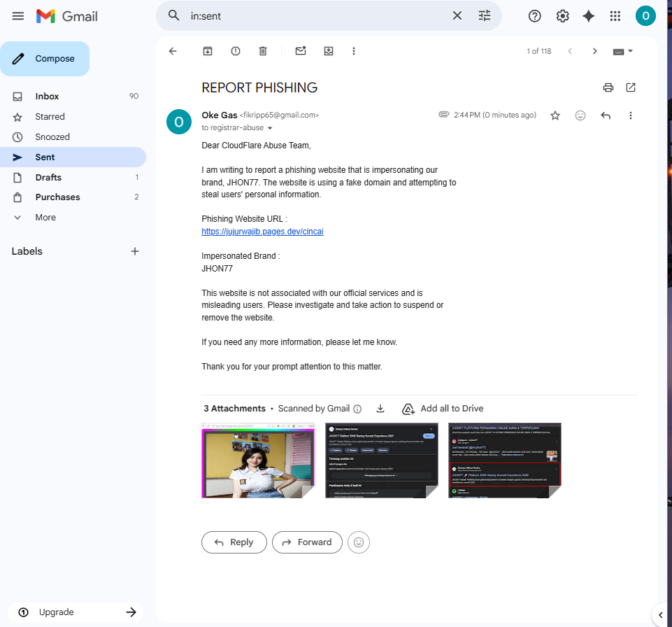Open first attachment with woman photo
Screen dimensions: 672x627
258,460
